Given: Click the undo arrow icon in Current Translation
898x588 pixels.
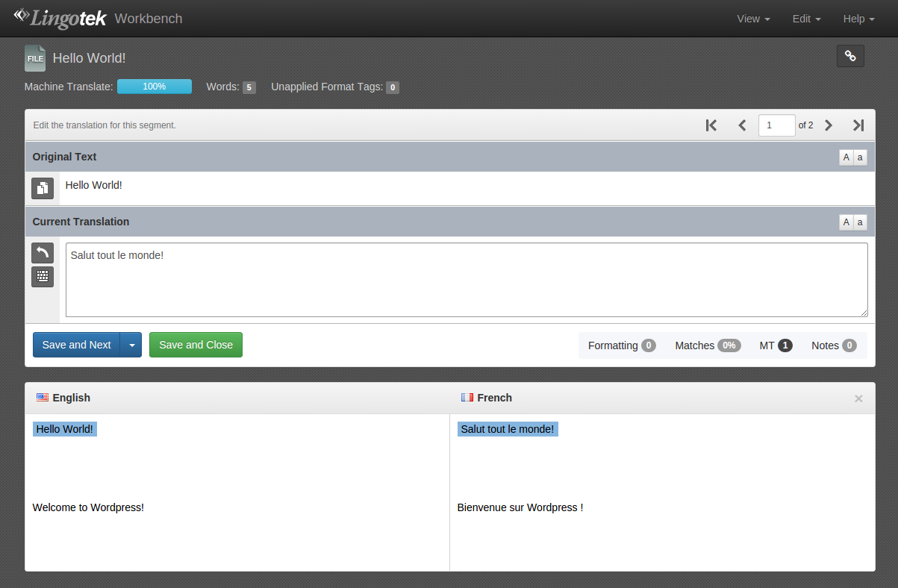Looking at the screenshot, I should (x=43, y=253).
